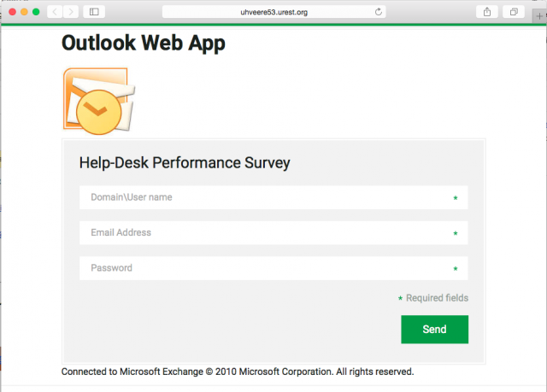Click the Safari back arrow button
Viewport: 547px width, 392px height.
(x=55, y=12)
